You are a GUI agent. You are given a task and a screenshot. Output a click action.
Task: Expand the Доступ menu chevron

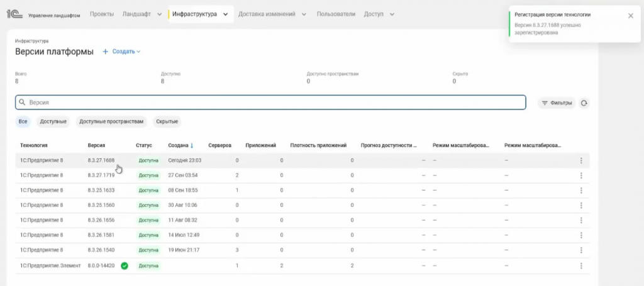tap(392, 14)
